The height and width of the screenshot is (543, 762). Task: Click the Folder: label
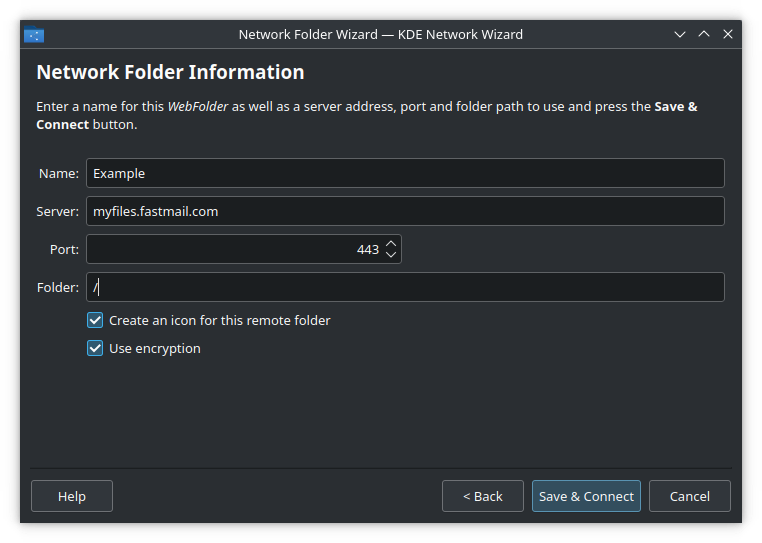[x=57, y=287]
